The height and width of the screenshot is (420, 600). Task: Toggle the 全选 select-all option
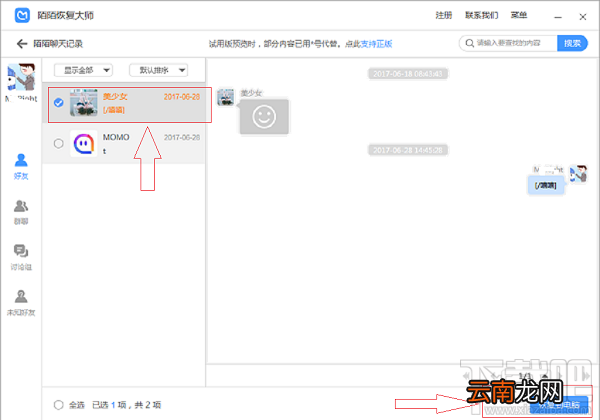(x=59, y=405)
